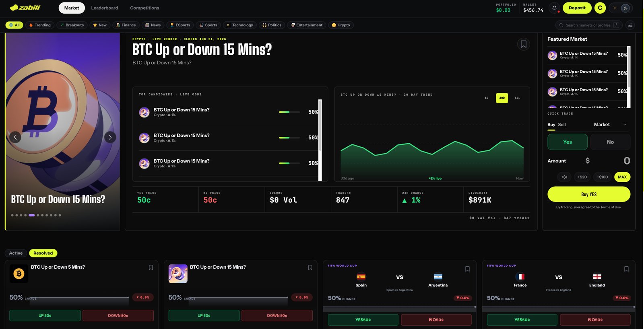
Task: Open the notifications bell
Action: pos(554,8)
